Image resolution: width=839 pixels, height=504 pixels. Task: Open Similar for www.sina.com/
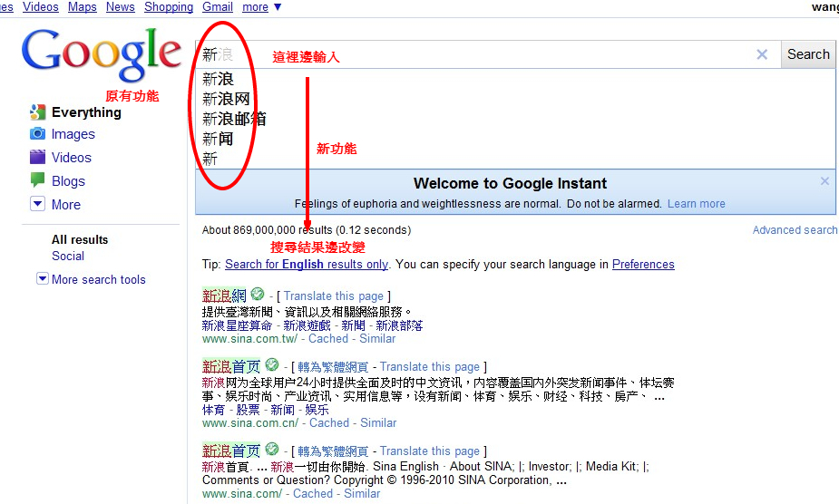click(x=362, y=494)
